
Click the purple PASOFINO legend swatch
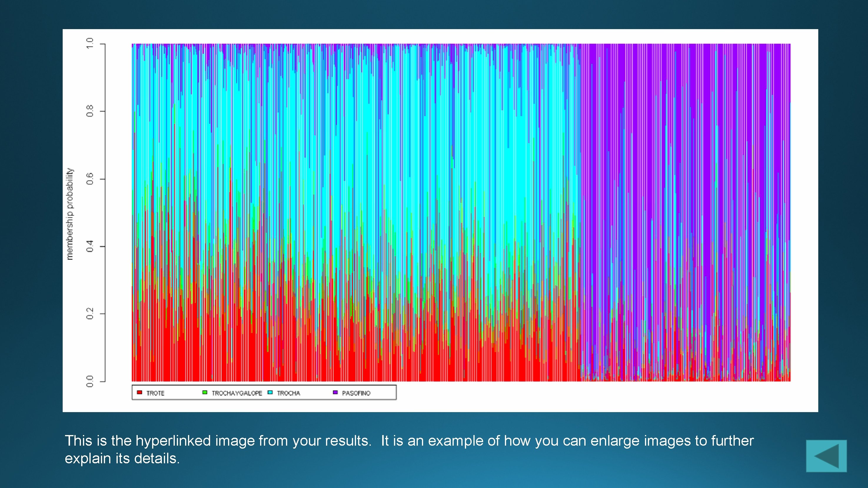[335, 392]
